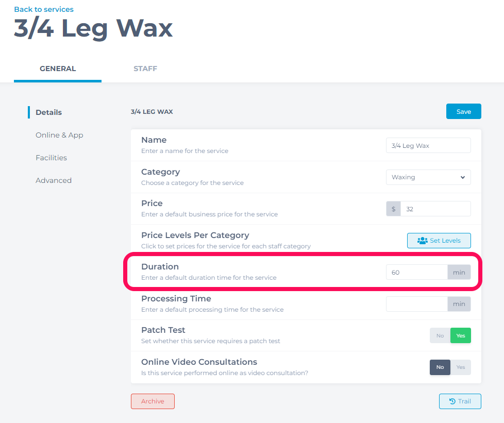Open the Waxing category dropdown
The image size is (504, 423).
pos(428,177)
